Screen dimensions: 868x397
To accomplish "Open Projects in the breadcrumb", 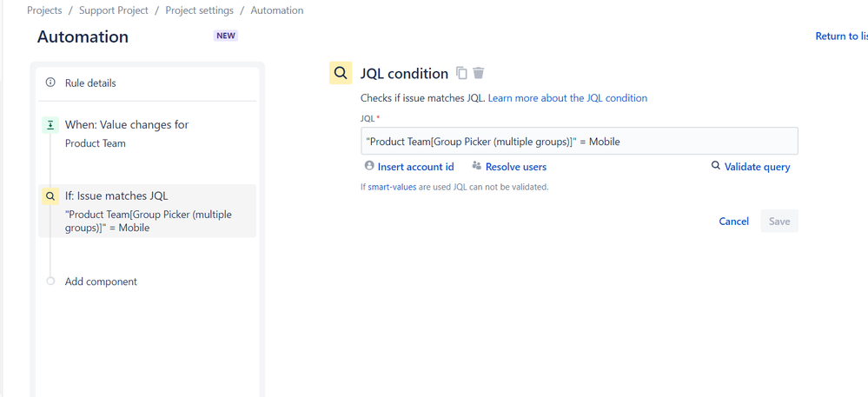I will pos(44,10).
